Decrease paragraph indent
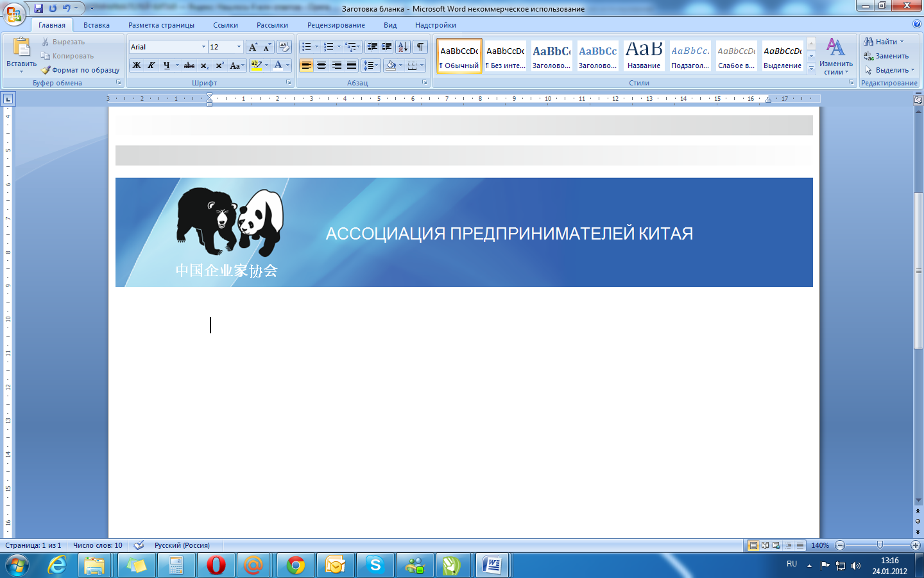 (372, 47)
